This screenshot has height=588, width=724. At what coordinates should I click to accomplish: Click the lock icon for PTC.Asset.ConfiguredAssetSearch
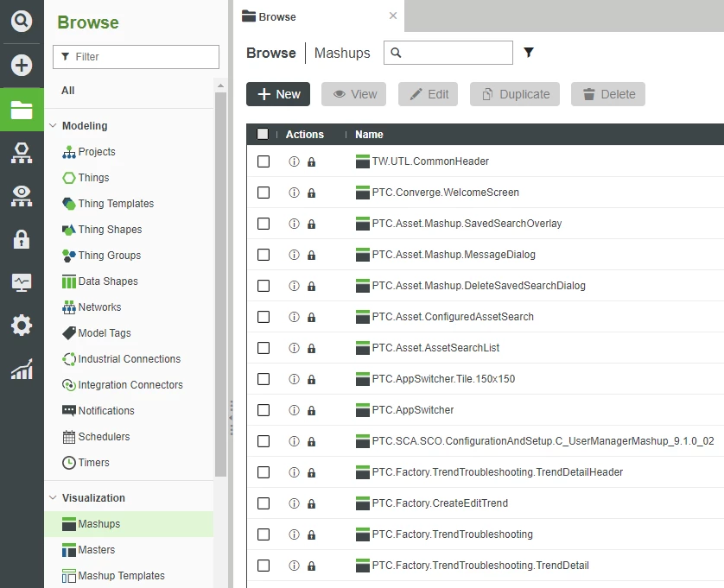[x=312, y=317]
